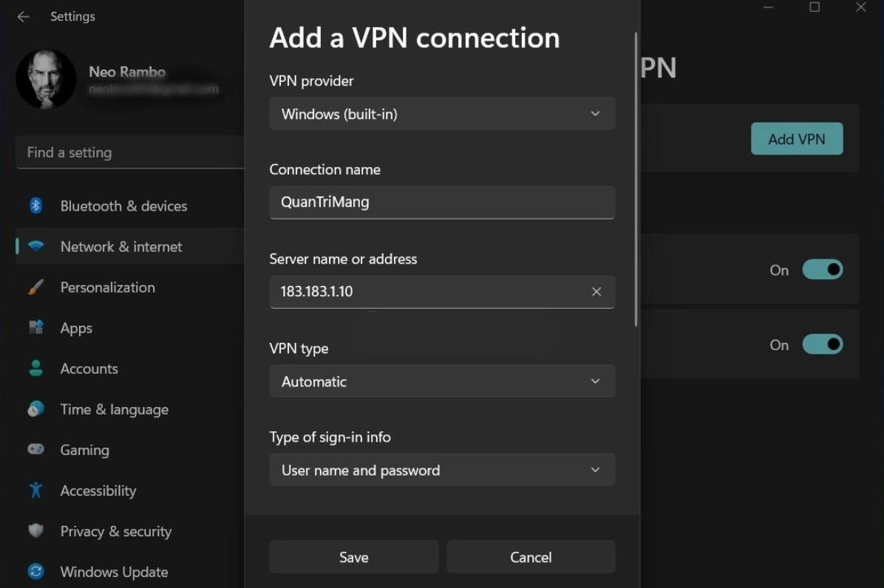Select Network & internet in the sidebar

pos(121,246)
